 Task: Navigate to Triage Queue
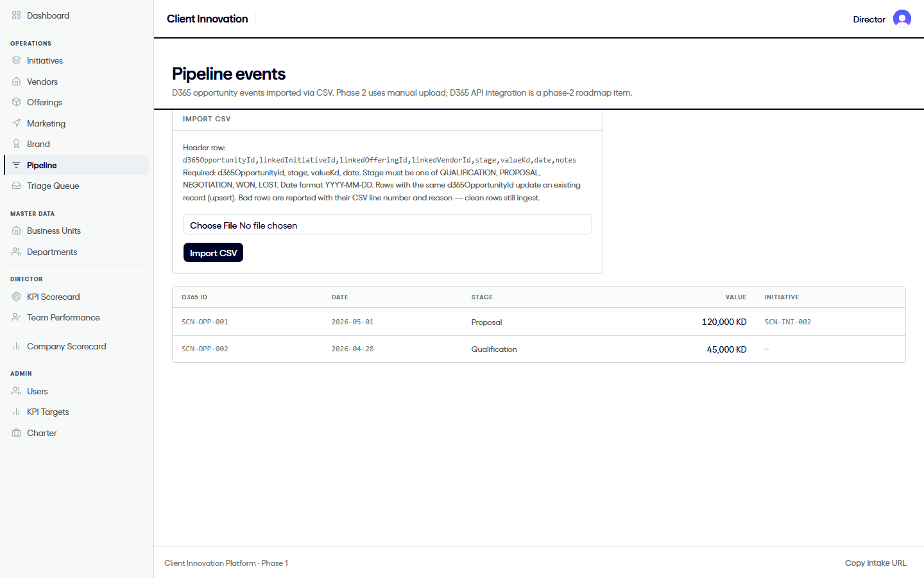[x=76, y=186]
